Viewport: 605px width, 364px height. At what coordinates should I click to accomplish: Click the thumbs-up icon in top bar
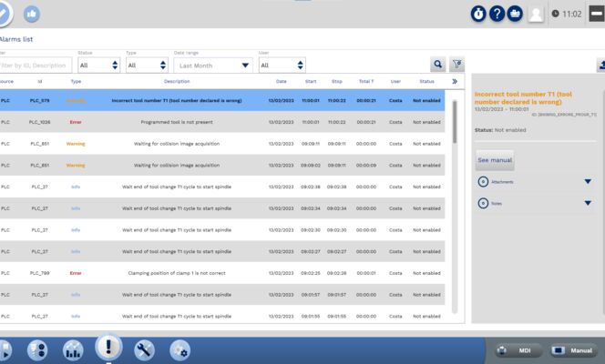pos(33,15)
